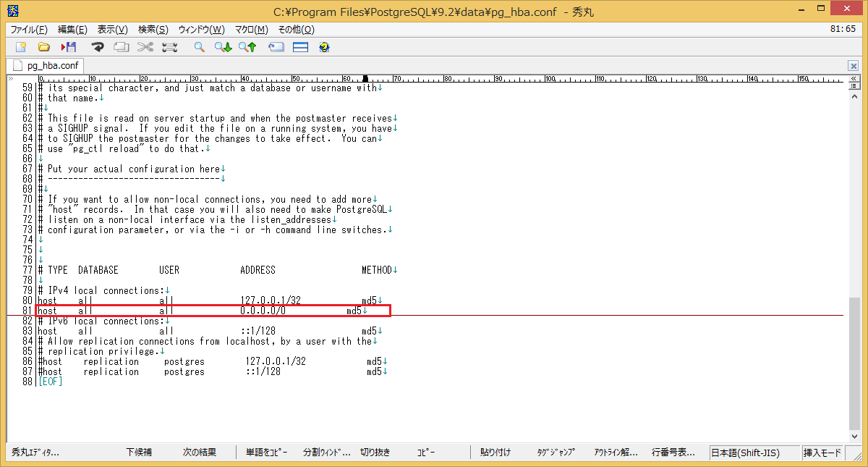Click Find Next down-arrow icon
Image resolution: width=868 pixels, height=467 pixels.
click(223, 47)
